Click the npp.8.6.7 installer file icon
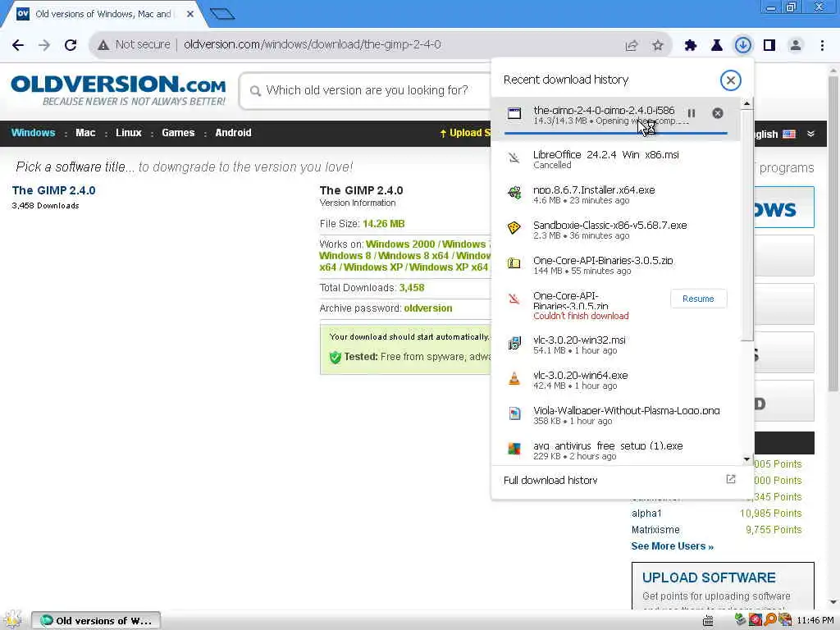This screenshot has height=630, width=840. tap(514, 192)
